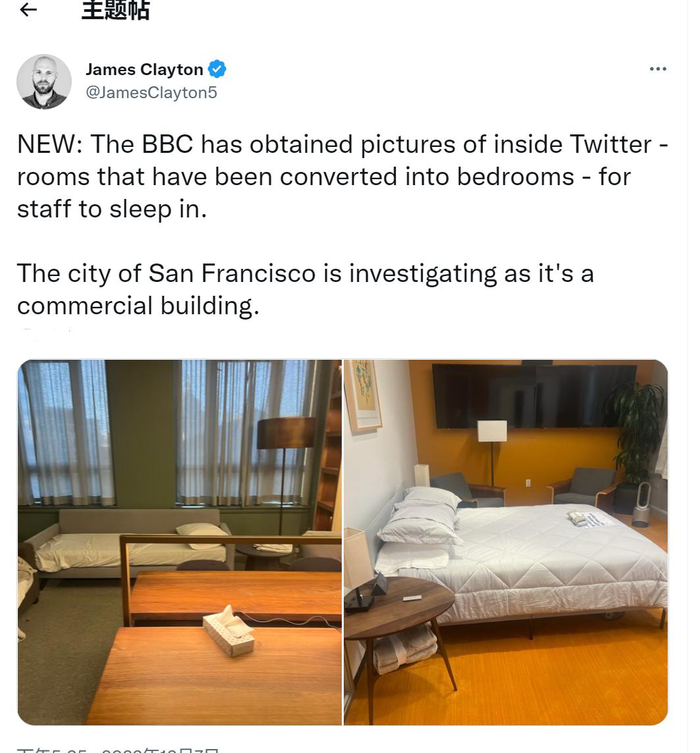Click the tower fan in the right photo
700x753 pixels.
[641, 505]
